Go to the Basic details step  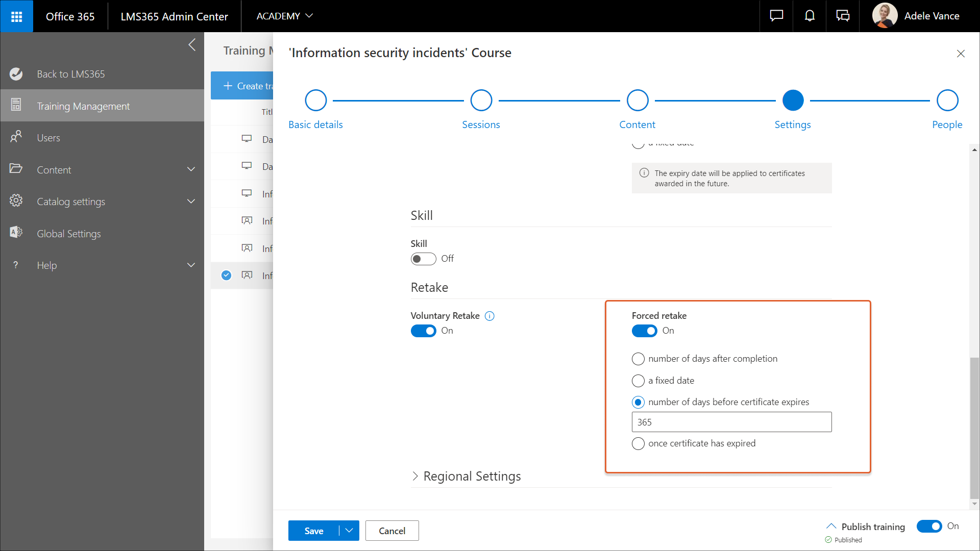[315, 101]
